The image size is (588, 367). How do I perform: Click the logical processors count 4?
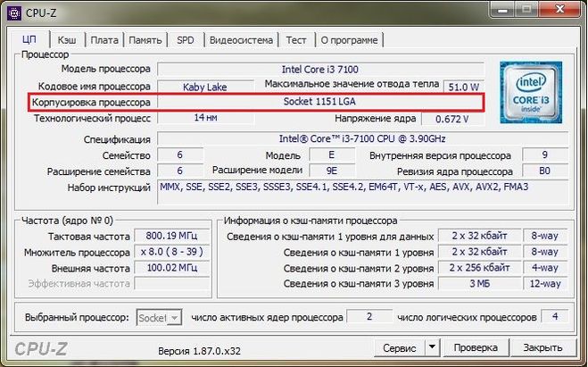[555, 317]
